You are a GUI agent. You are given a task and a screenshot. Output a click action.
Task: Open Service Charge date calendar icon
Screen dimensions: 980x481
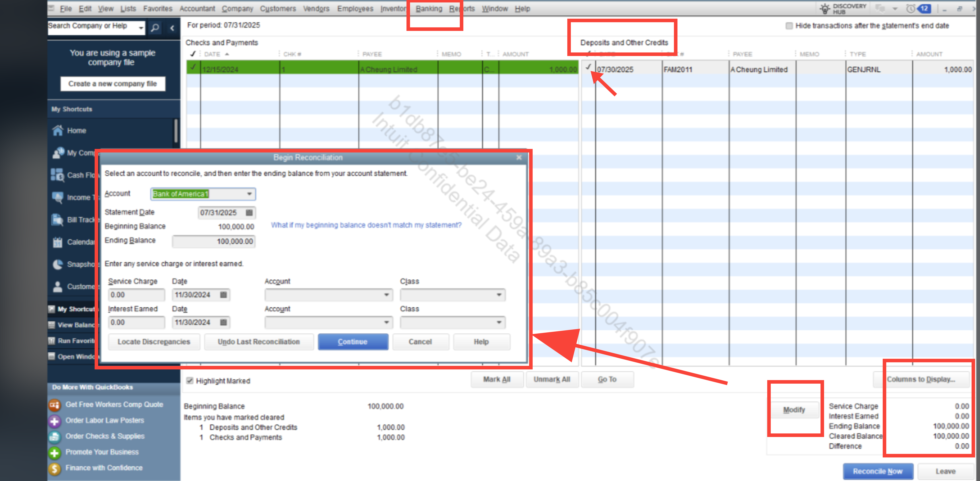click(x=223, y=294)
